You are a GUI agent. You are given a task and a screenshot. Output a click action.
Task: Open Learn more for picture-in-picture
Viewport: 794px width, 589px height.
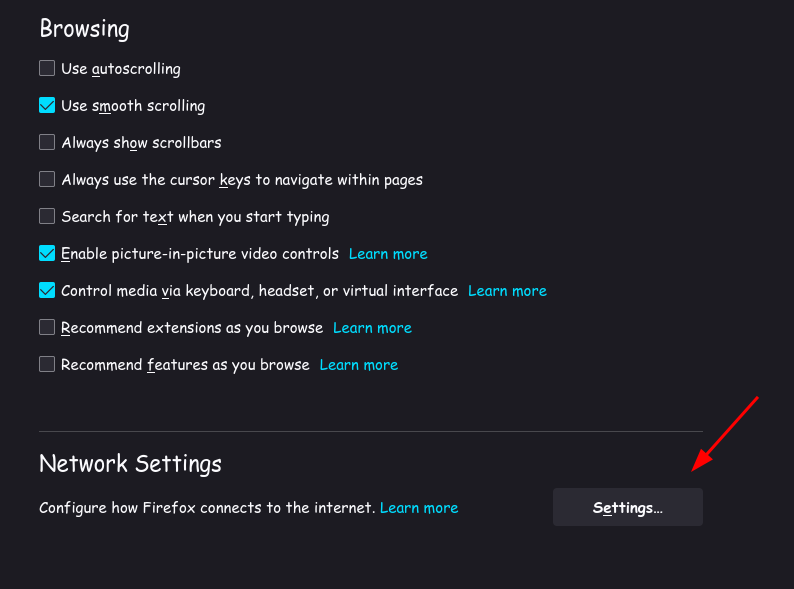(x=388, y=254)
